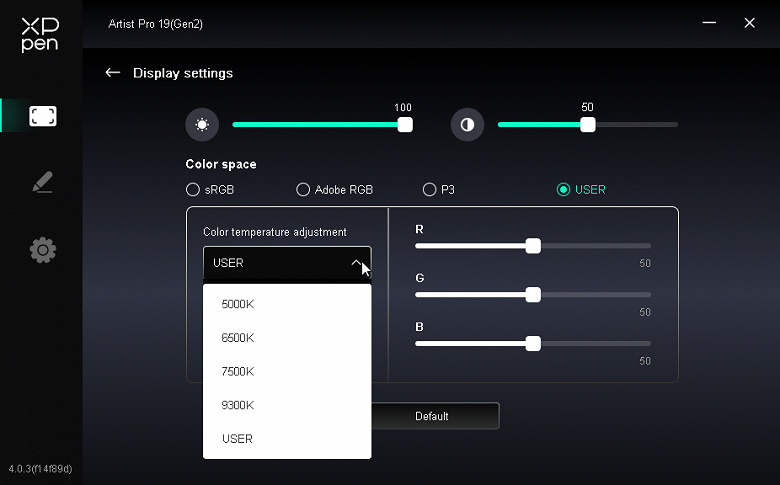Click the contrast half-circle icon

467,125
